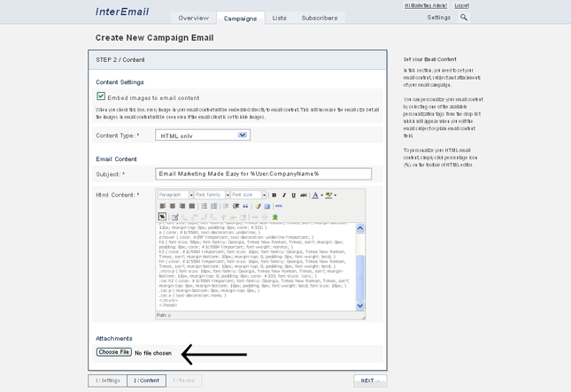Click the Bold formatting icon

[x=274, y=195]
